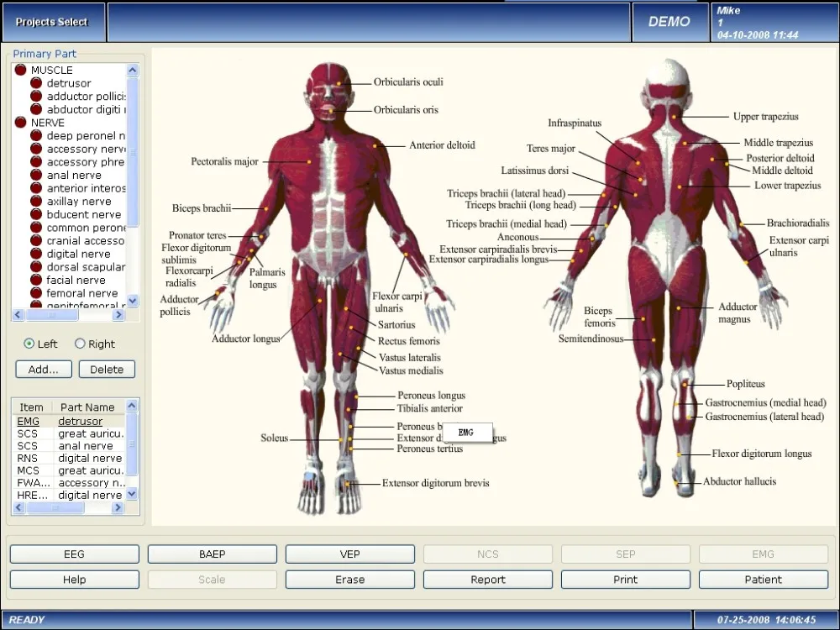Click the Upper trapezius marker dot
Image resolution: width=840 pixels, height=630 pixels.
coord(674,116)
